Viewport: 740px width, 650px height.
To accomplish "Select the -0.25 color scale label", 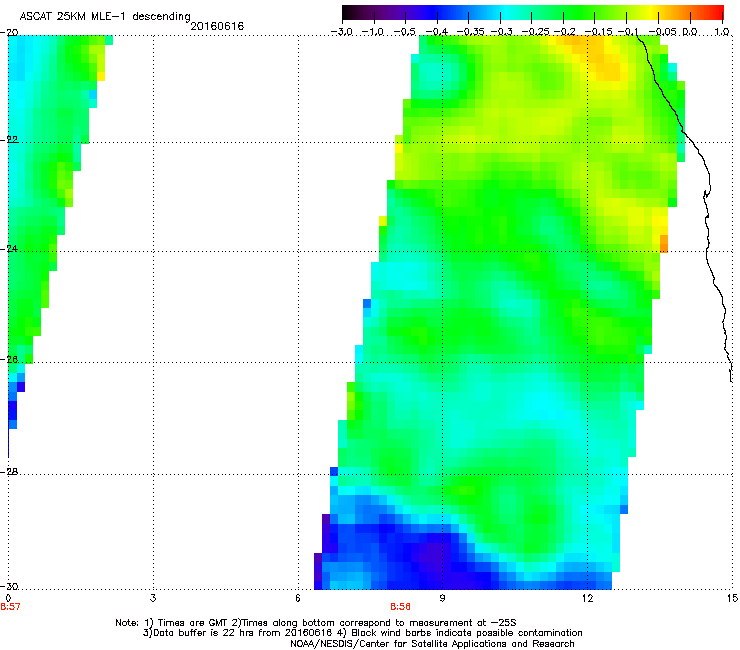I will tap(535, 32).
